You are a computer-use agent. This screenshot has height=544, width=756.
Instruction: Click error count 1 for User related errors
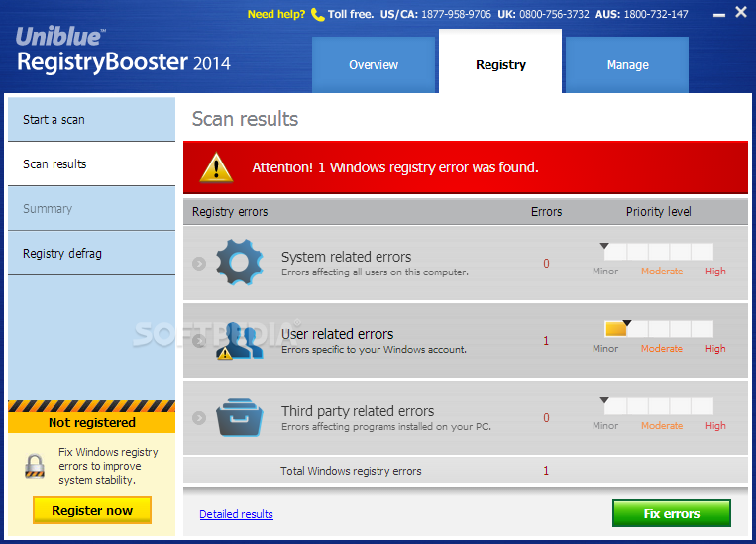(x=546, y=341)
